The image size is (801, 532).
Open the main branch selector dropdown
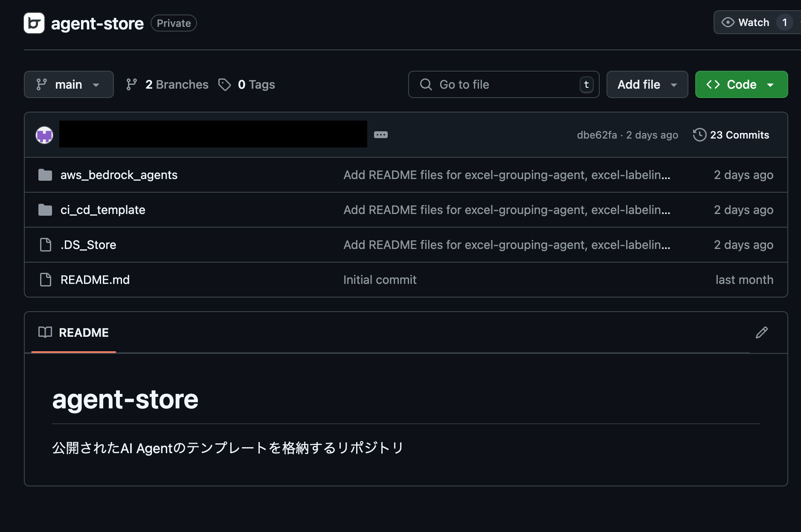pos(69,84)
